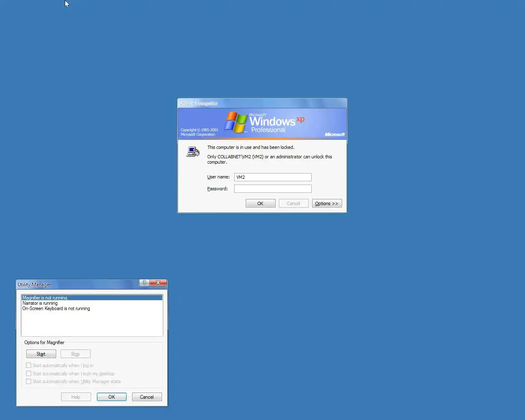Viewport: 525px width, 420px height.
Task: Click the Unlock Computer title bar
Action: point(262,103)
